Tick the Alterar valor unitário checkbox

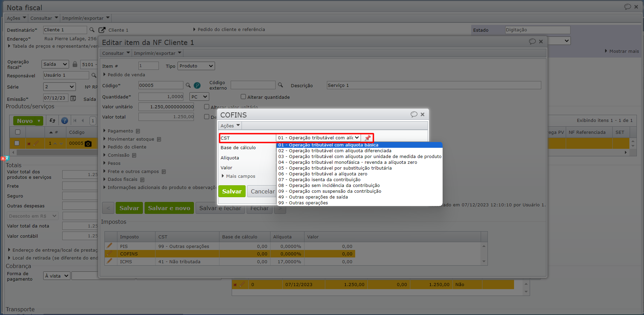[x=207, y=107]
